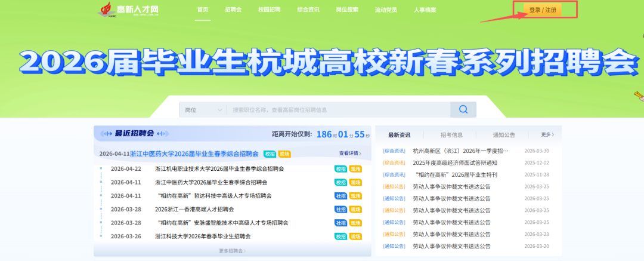The height and width of the screenshot is (261, 644).
Task: Open 校园招聘 in the navigation bar
Action: coord(270,10)
